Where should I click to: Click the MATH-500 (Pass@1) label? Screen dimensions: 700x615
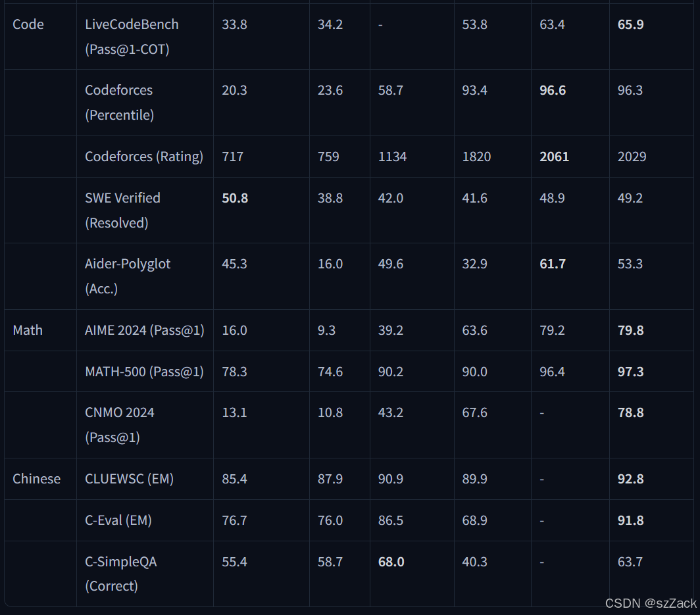point(144,372)
